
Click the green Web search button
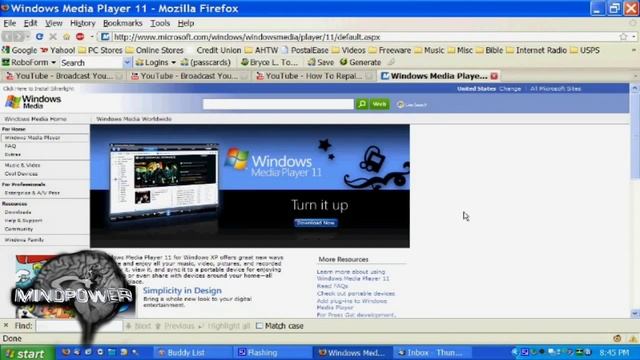379,104
